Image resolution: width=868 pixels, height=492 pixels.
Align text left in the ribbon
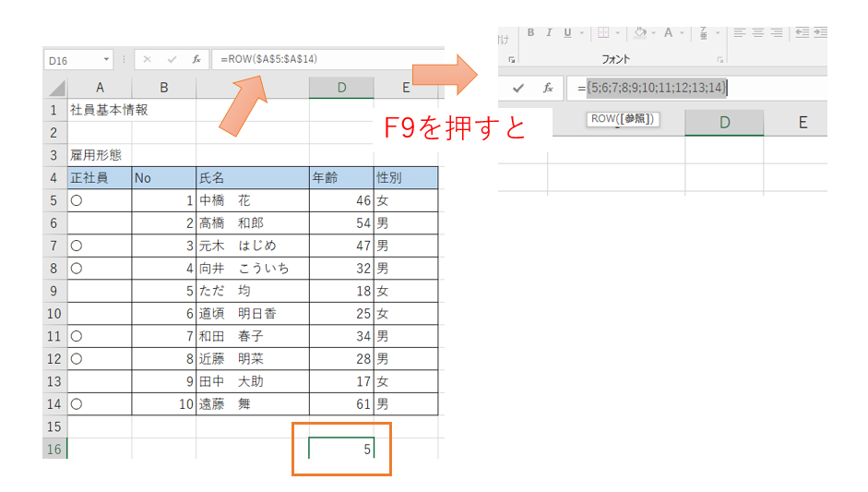739,32
